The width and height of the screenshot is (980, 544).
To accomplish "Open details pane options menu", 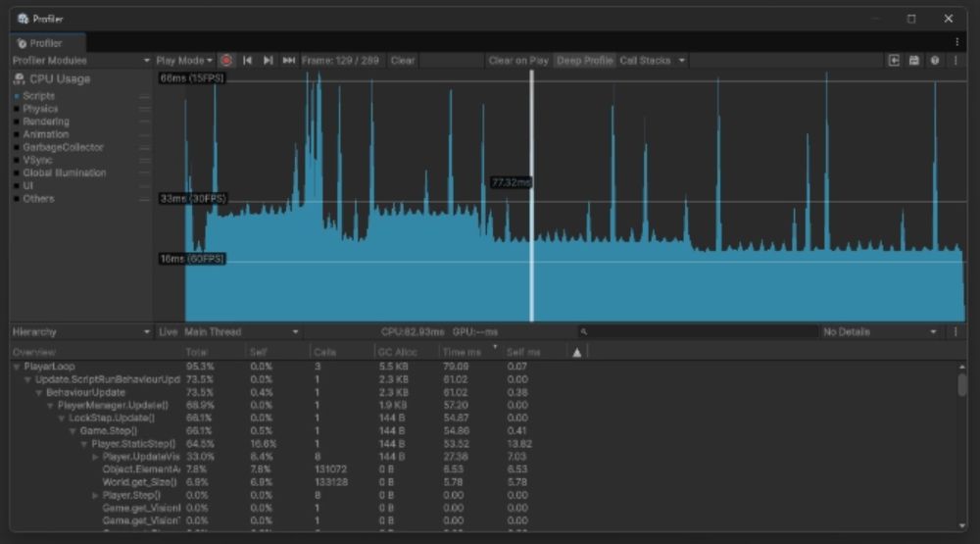I will [x=955, y=332].
